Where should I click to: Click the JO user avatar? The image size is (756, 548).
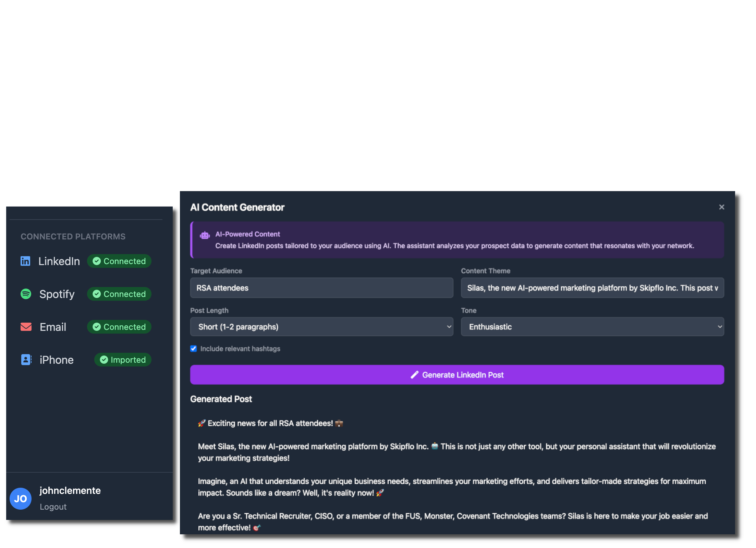point(21,499)
